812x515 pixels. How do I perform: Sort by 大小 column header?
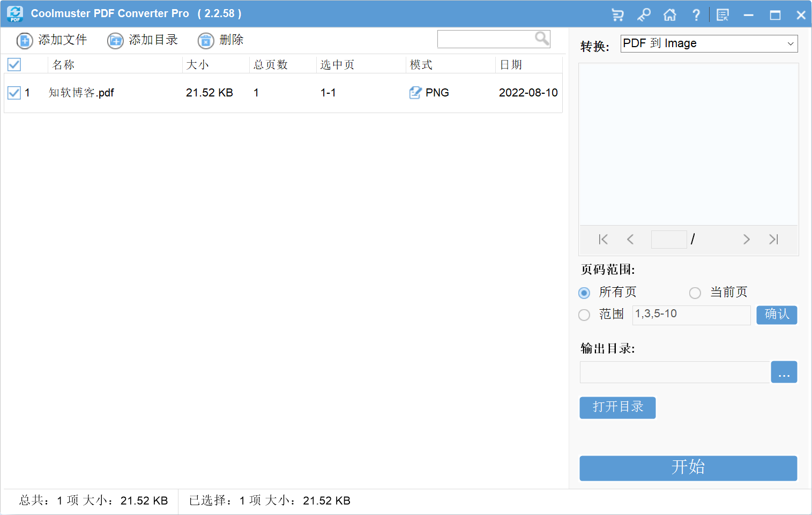197,65
